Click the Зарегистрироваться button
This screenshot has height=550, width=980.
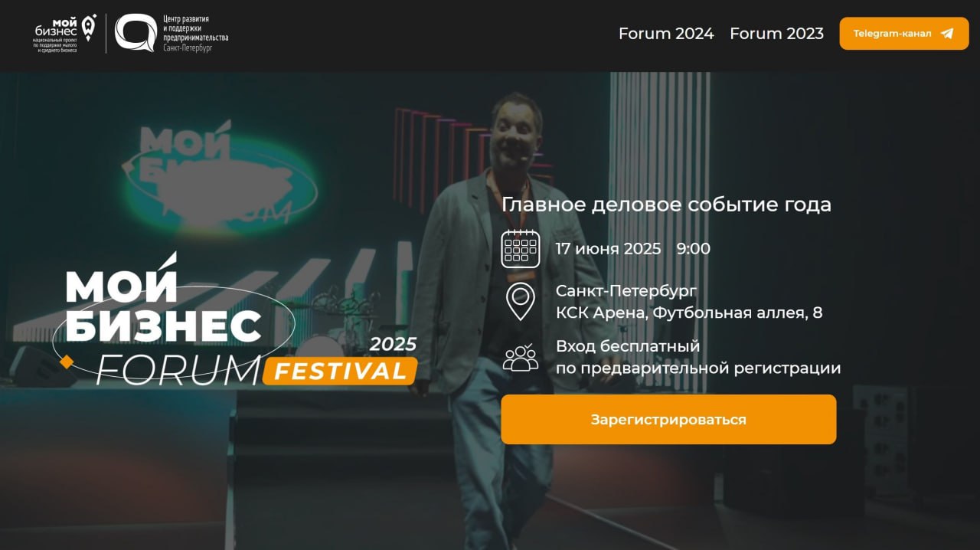668,419
